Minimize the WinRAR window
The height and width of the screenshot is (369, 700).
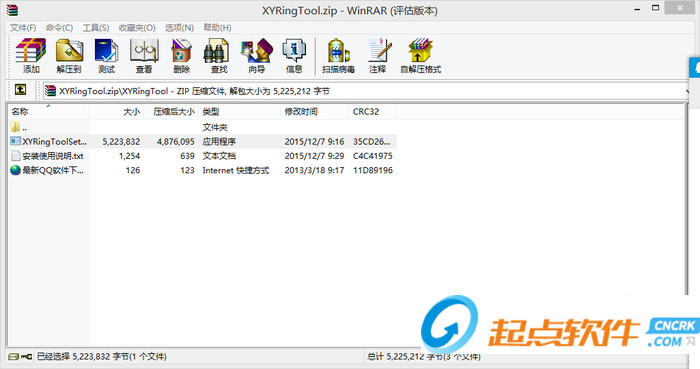(x=637, y=8)
